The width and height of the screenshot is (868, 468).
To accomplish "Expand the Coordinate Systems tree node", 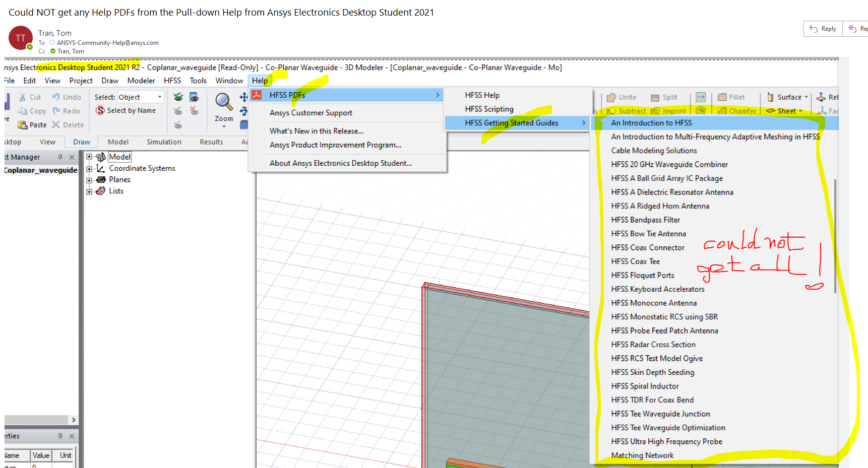I will (x=89, y=169).
